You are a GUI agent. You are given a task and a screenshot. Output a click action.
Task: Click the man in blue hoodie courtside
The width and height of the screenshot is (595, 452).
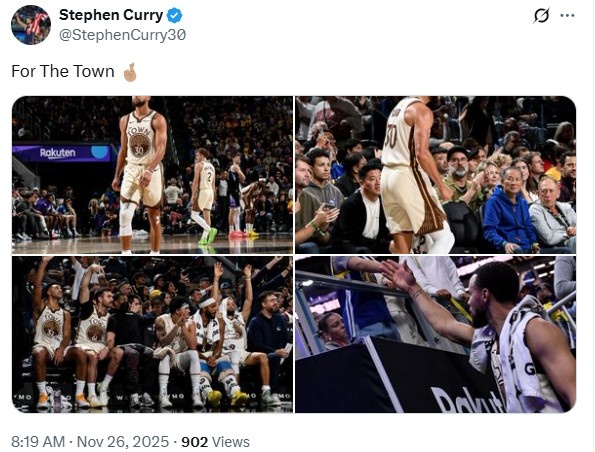coord(508,211)
